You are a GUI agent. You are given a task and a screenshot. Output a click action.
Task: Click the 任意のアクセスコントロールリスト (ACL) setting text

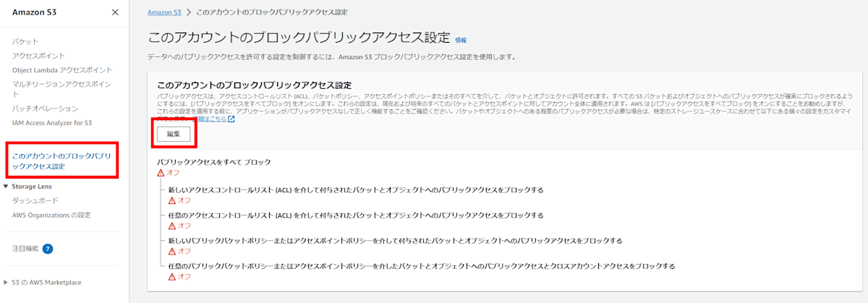click(x=355, y=215)
